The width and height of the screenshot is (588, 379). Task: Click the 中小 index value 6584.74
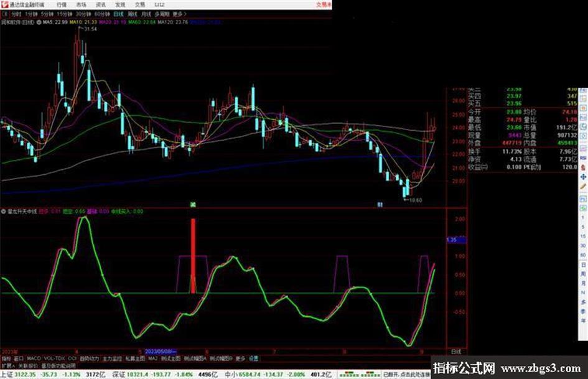250,375
